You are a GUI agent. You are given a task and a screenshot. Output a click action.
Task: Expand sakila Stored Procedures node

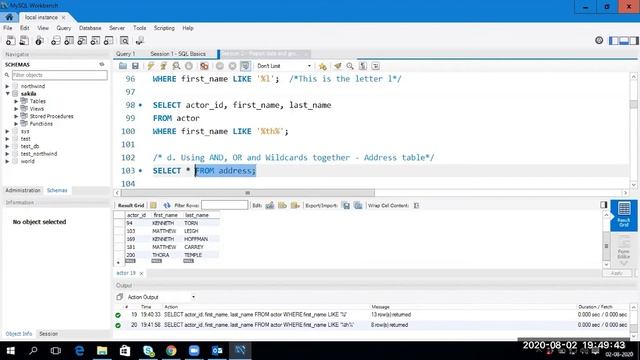pyautogui.click(x=16, y=116)
